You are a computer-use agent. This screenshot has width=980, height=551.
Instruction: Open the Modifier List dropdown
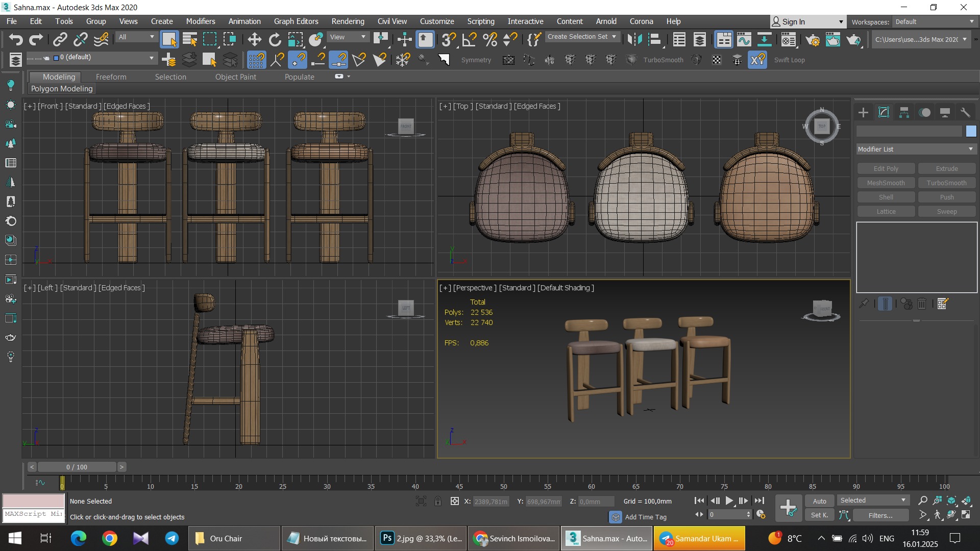click(x=916, y=149)
